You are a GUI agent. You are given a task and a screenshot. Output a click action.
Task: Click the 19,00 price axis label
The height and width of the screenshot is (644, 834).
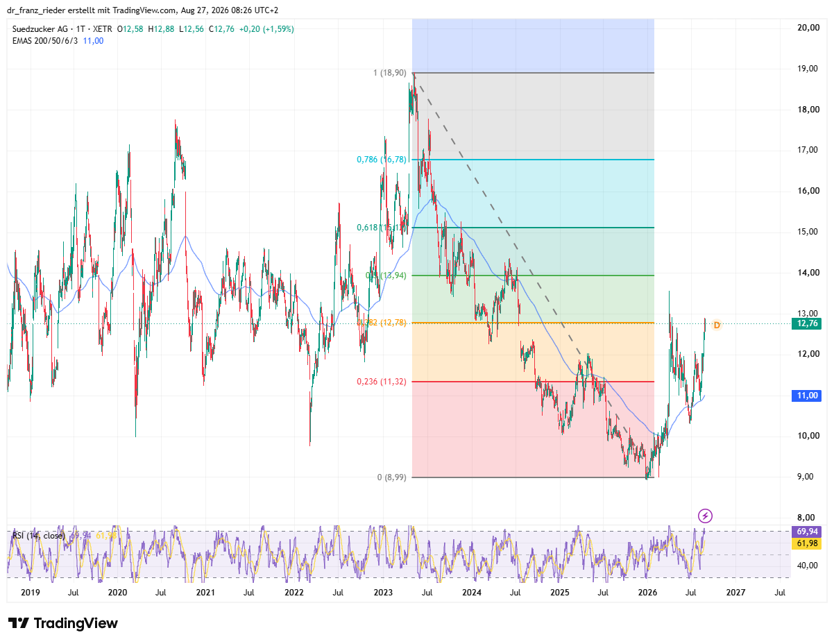tap(808, 69)
